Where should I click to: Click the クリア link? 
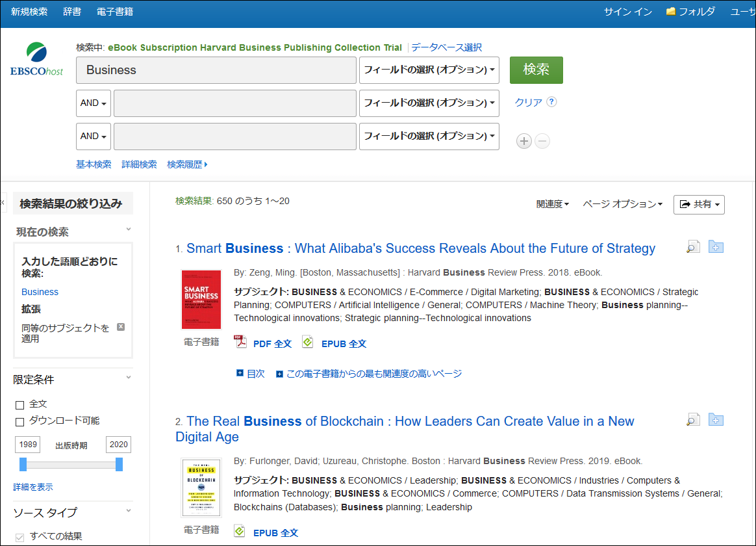point(529,102)
